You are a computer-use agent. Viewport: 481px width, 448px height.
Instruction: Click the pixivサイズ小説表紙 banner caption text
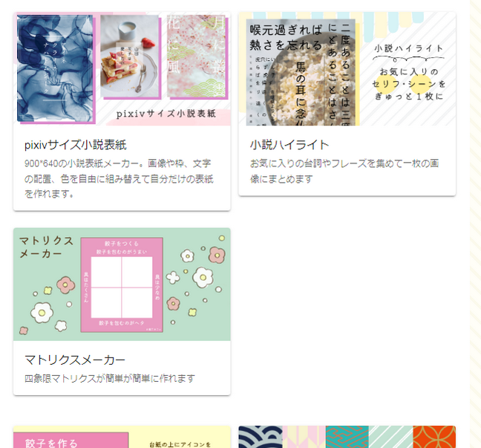(x=166, y=114)
